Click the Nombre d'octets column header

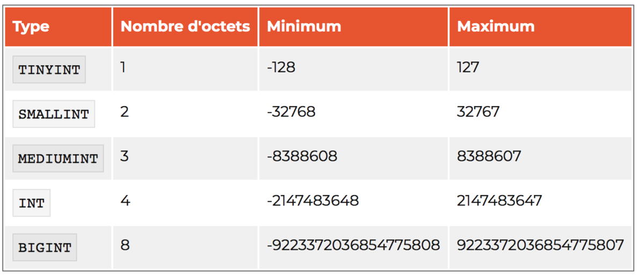pos(185,27)
